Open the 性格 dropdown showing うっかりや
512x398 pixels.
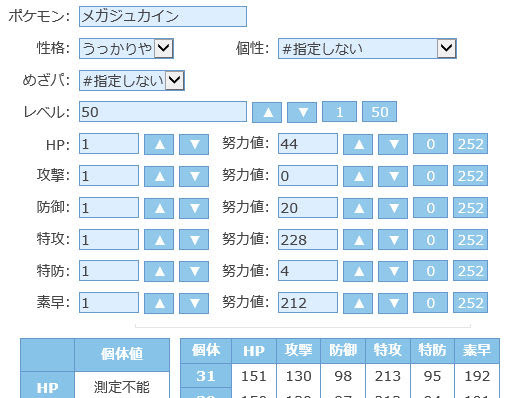[x=126, y=48]
